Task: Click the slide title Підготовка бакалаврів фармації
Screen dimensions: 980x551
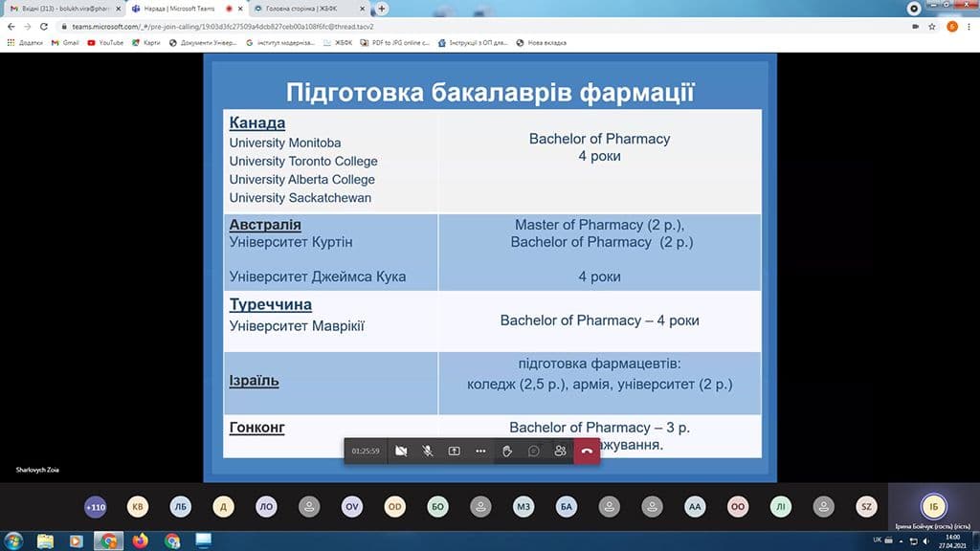Action: 491,93
